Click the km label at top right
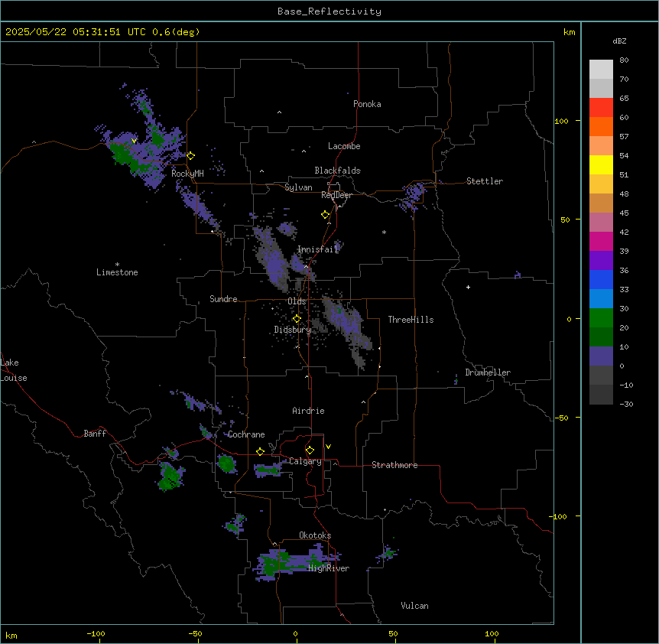 569,32
